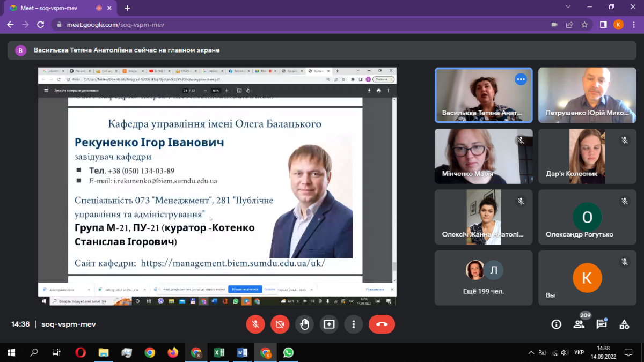
Task: Open meeting details info icon
Action: pyautogui.click(x=557, y=324)
